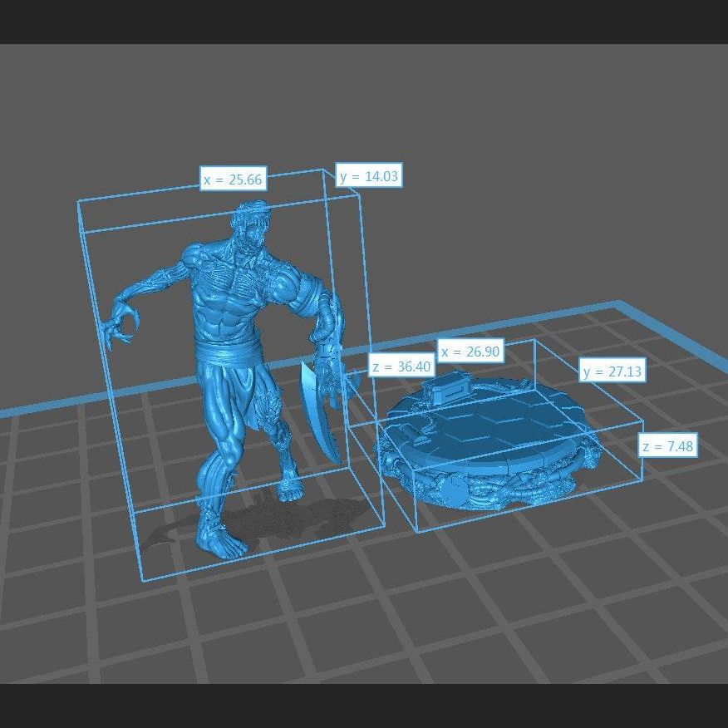Select the z = 7.48 height label
728x728 pixels.
pos(668,446)
